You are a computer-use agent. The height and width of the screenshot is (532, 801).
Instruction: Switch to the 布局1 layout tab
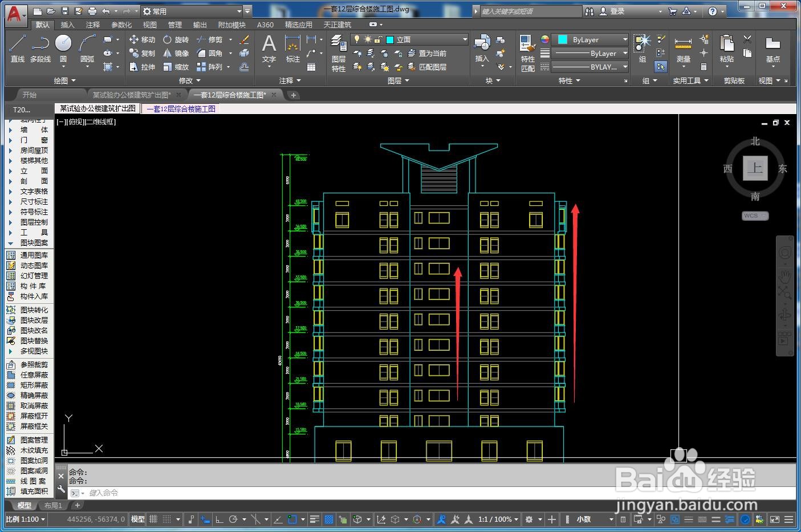pos(53,505)
